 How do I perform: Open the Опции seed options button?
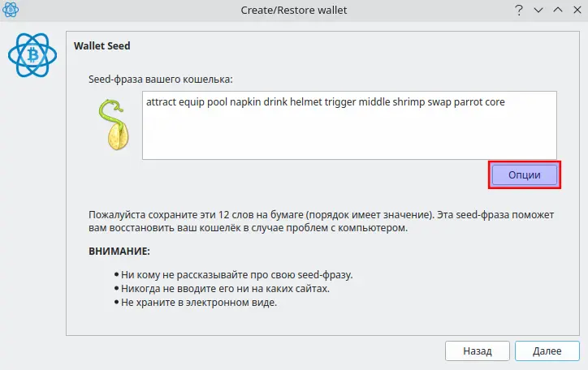525,175
